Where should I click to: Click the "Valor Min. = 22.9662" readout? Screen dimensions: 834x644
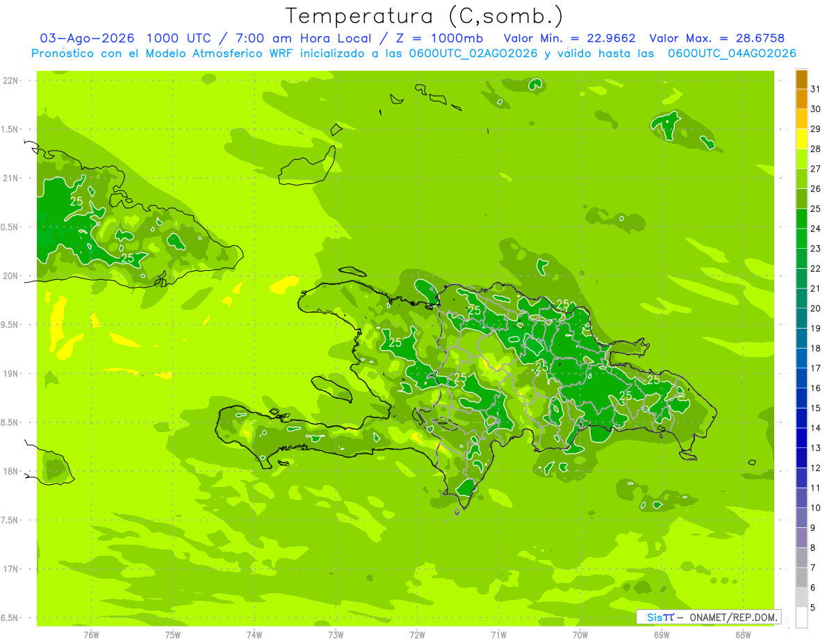pyautogui.click(x=569, y=38)
